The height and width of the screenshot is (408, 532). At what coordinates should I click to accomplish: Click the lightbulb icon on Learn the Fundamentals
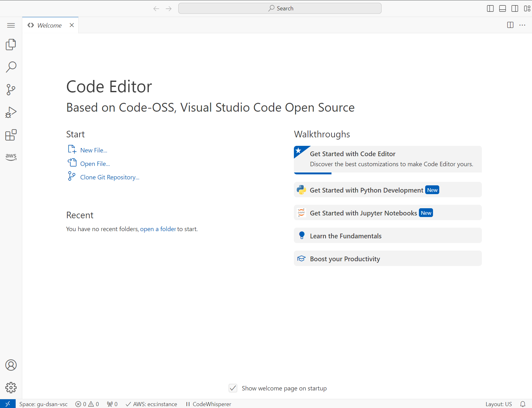(x=302, y=236)
